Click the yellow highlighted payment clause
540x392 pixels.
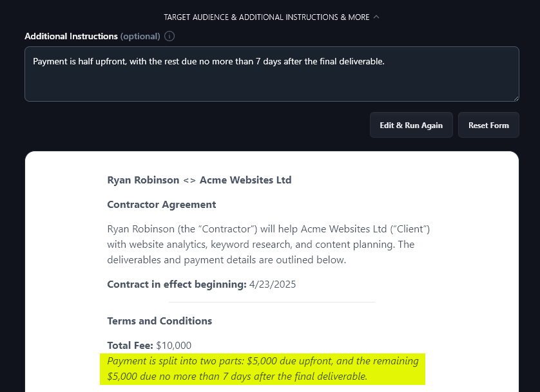point(266,368)
